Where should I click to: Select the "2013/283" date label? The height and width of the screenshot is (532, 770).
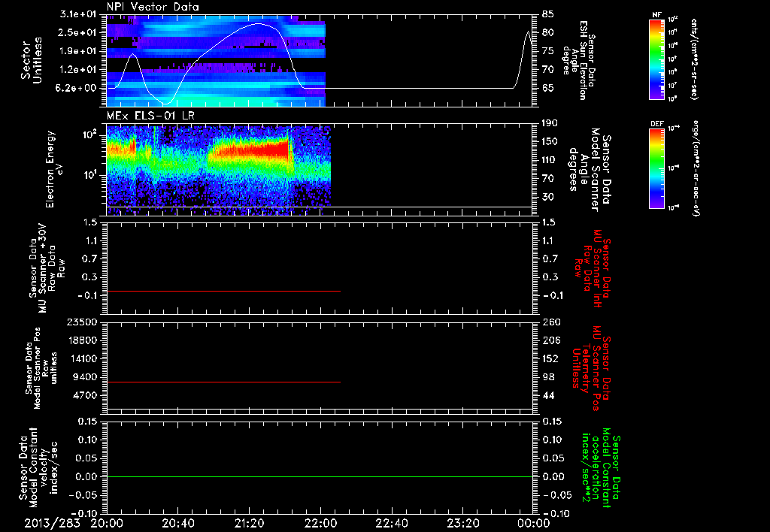click(53, 523)
